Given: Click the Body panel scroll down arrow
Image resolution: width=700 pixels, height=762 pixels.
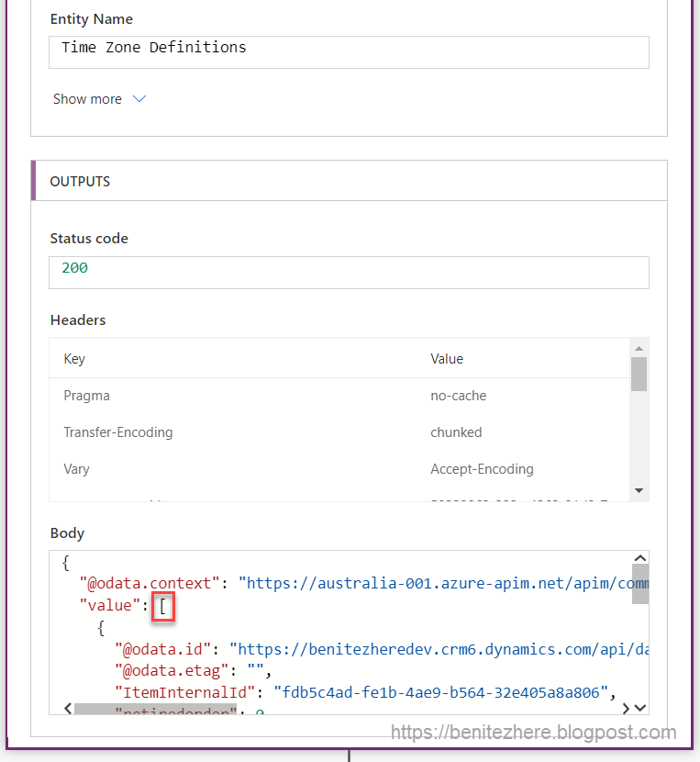Looking at the screenshot, I should (x=640, y=708).
